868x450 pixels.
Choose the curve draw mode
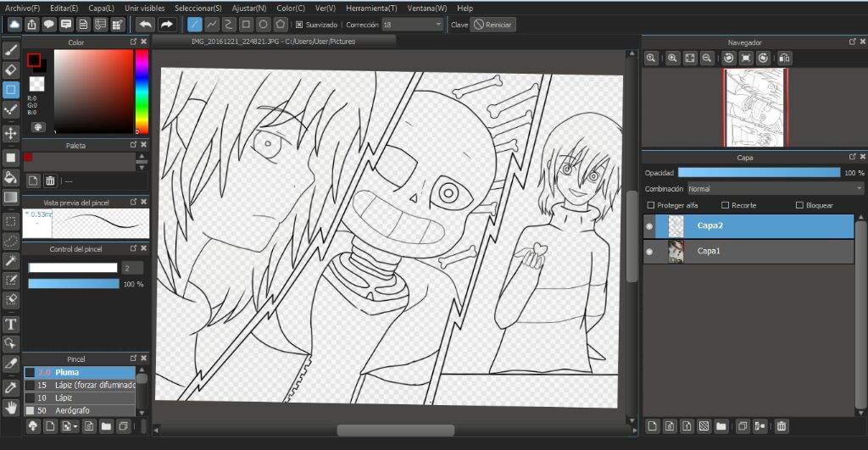229,25
